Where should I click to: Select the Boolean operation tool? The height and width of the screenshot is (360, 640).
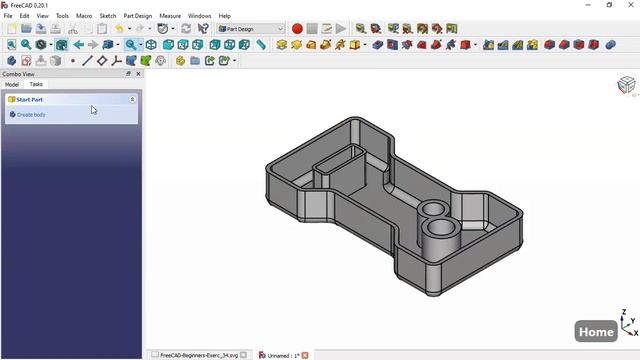point(610,45)
